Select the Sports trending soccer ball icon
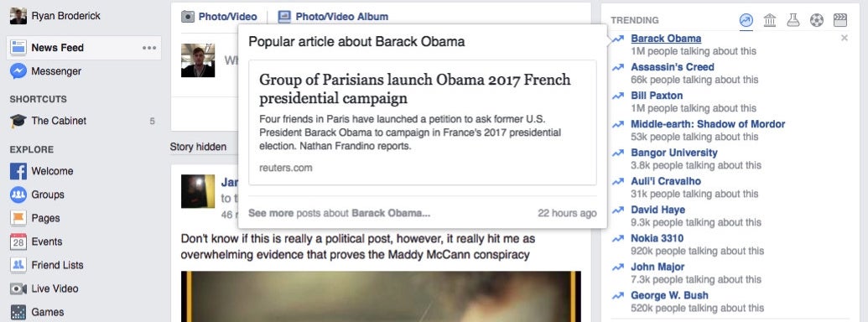 coord(817,20)
